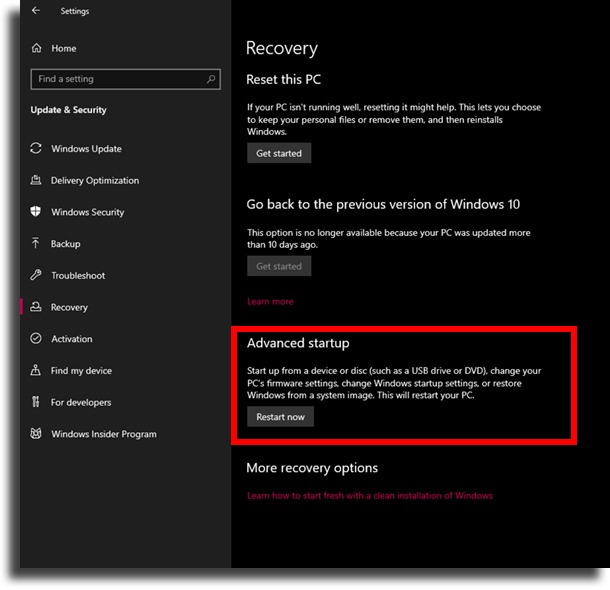Open the Activation page

pos(72,339)
